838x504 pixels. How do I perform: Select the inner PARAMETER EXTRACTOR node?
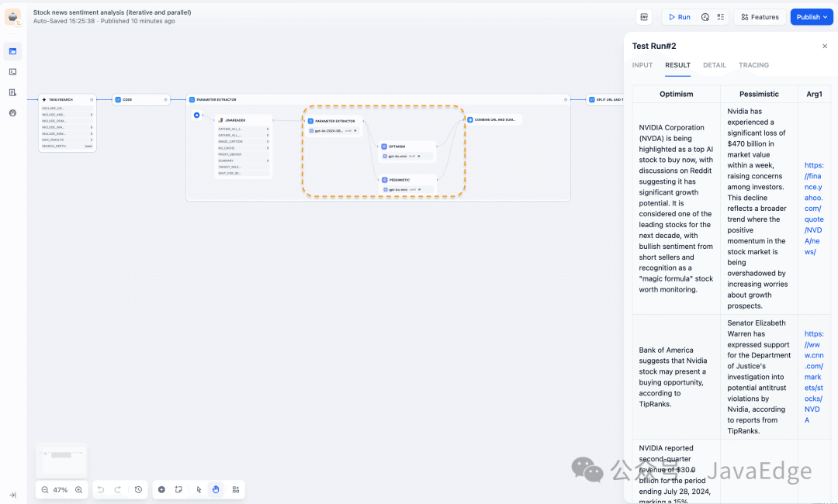(334, 126)
